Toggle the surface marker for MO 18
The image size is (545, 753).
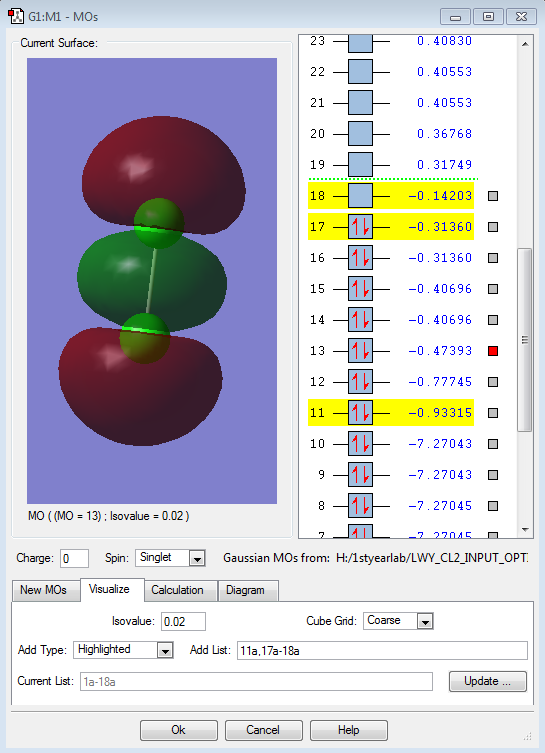pos(493,196)
